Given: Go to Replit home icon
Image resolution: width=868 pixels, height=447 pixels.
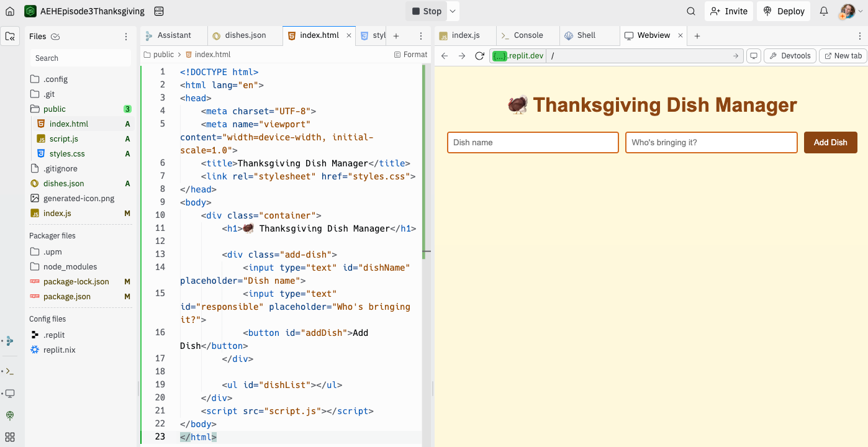Looking at the screenshot, I should [x=10, y=11].
